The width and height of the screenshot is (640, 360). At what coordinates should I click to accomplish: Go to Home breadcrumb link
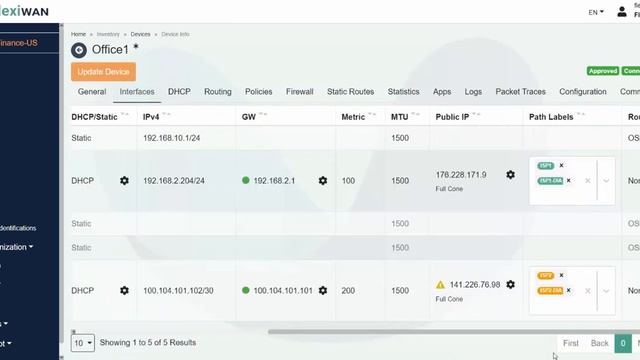[78, 34]
